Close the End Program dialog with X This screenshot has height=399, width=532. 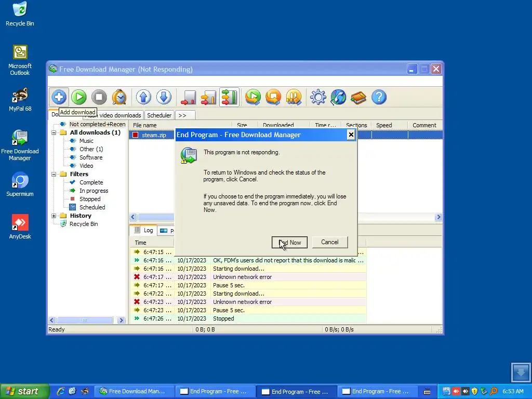[351, 135]
